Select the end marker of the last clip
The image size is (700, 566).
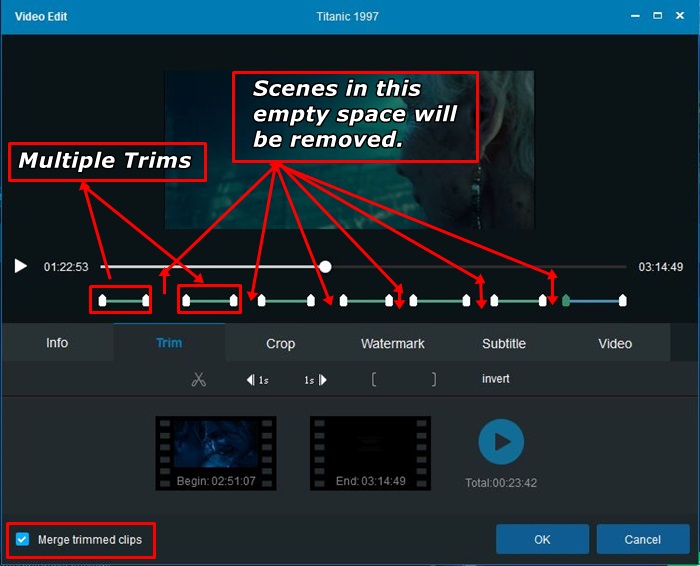pos(622,300)
